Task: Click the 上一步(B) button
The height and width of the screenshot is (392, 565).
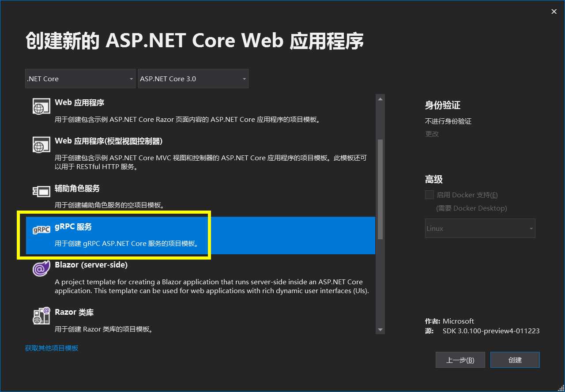Action: (460, 360)
